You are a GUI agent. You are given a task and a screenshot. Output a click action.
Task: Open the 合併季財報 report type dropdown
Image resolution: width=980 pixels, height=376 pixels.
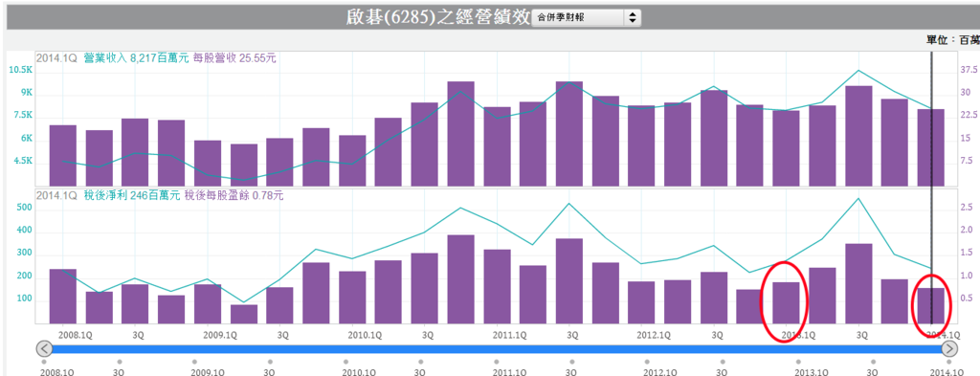click(x=587, y=17)
